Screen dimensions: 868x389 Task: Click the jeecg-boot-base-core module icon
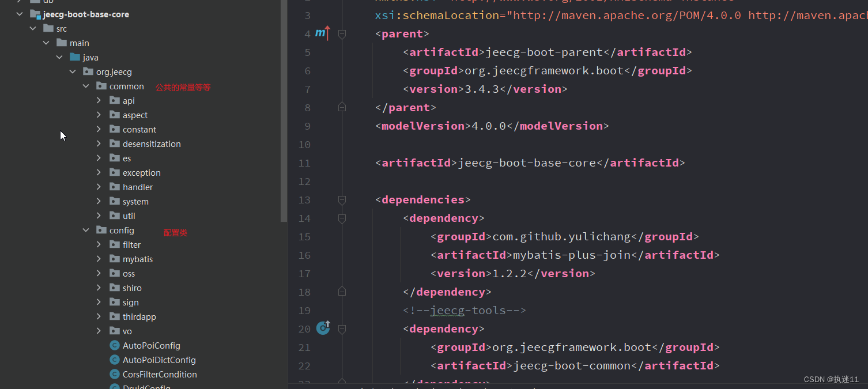(35, 14)
